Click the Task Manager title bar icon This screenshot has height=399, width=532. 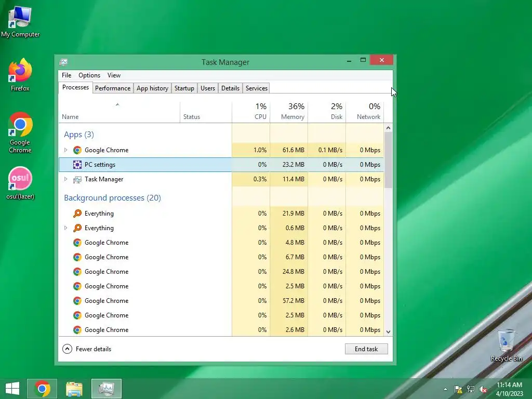point(63,62)
